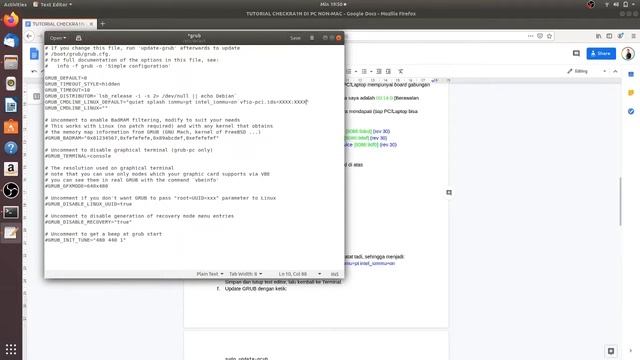This screenshot has height=360, width=640.
Task: Open gedit hamburger menu
Action: [312, 38]
